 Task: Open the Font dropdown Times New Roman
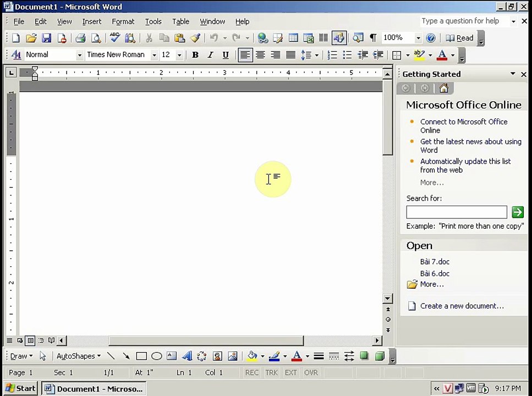click(154, 55)
